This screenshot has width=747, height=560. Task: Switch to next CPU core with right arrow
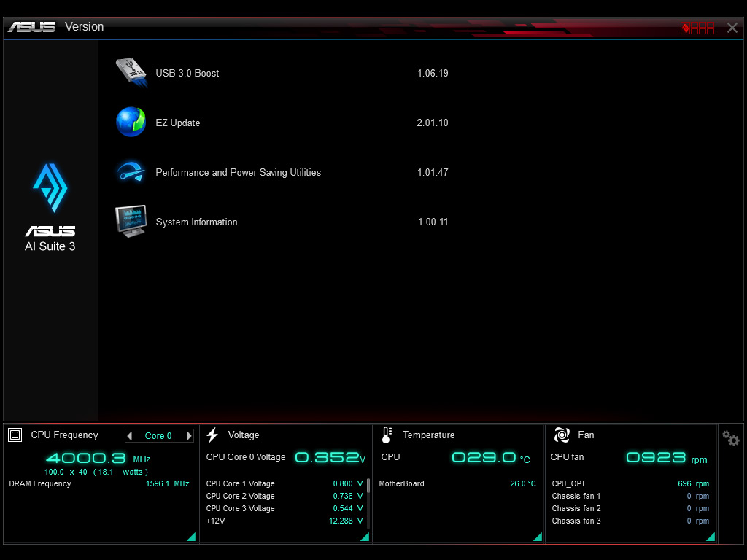point(189,436)
